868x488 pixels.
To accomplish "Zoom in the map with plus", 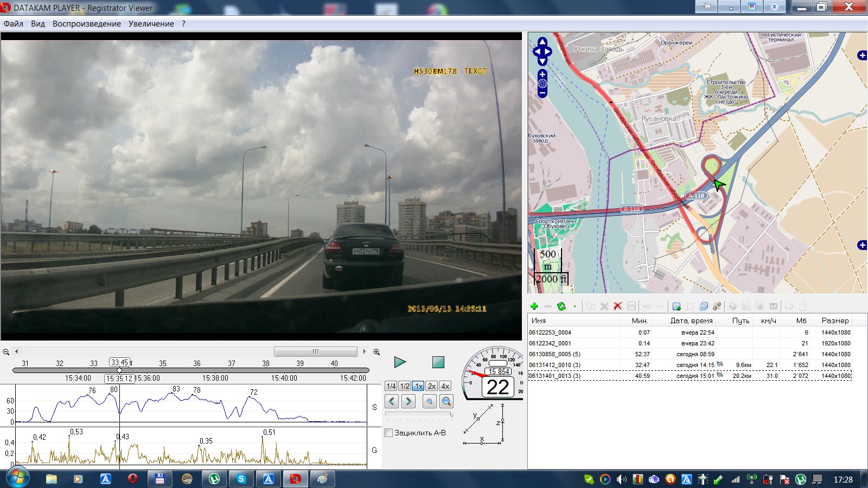I will [542, 74].
